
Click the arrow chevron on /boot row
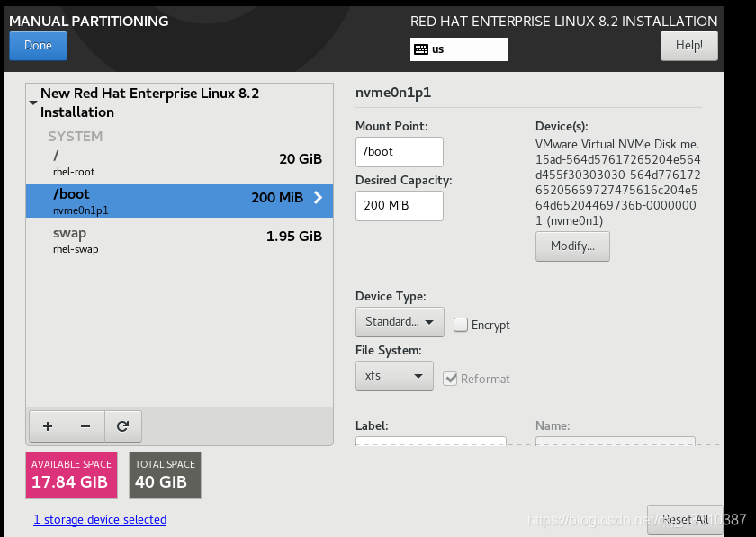[x=318, y=197]
